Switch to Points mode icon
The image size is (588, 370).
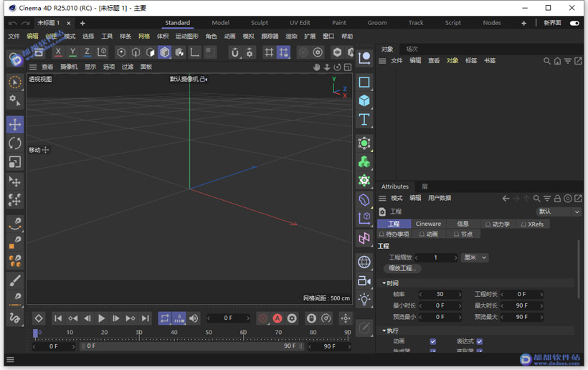pos(121,52)
